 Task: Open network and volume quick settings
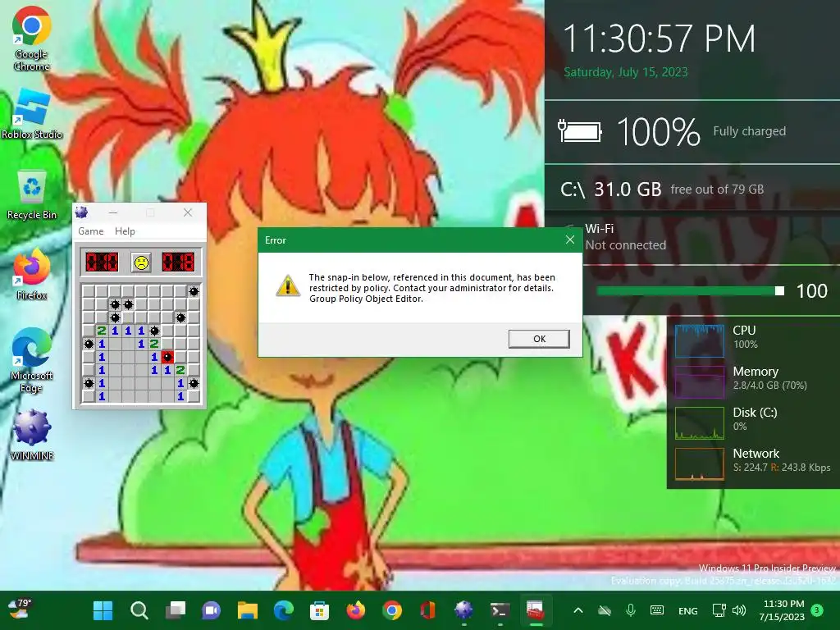point(728,610)
